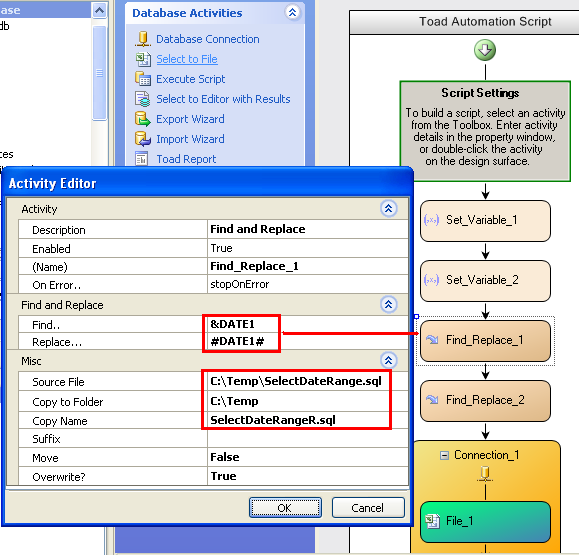Click the Import Wizard icon
The width and height of the screenshot is (579, 555).
tap(143, 139)
